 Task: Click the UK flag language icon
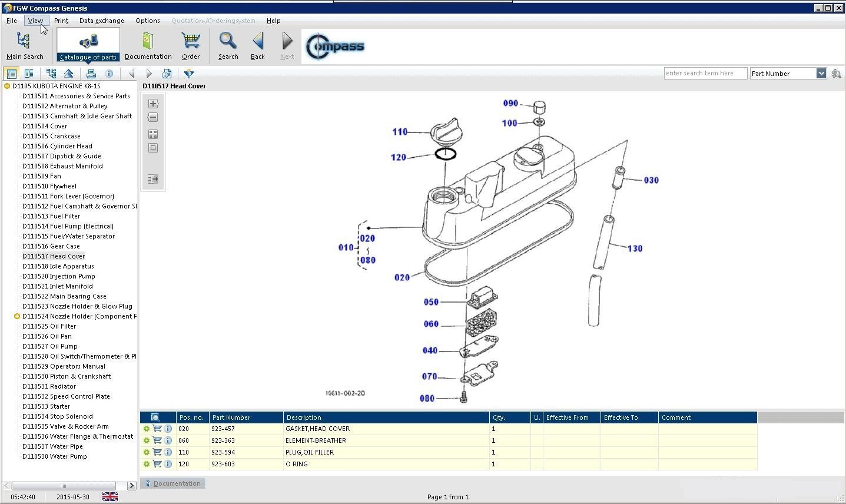[x=110, y=497]
